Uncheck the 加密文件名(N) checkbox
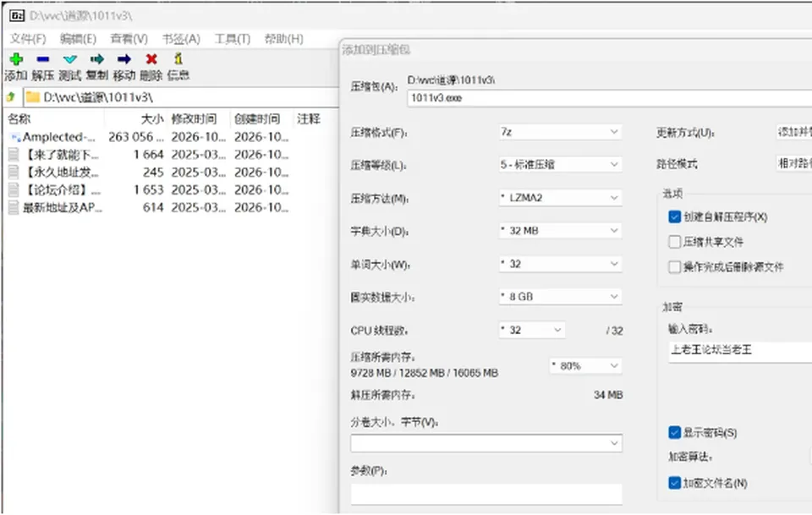 coord(674,483)
